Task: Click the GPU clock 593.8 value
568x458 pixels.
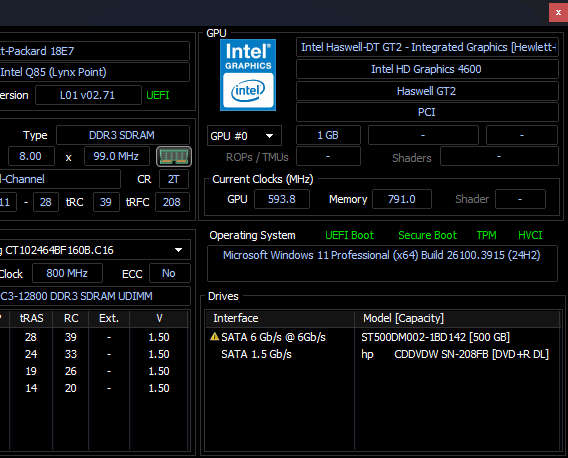Action: (x=282, y=199)
